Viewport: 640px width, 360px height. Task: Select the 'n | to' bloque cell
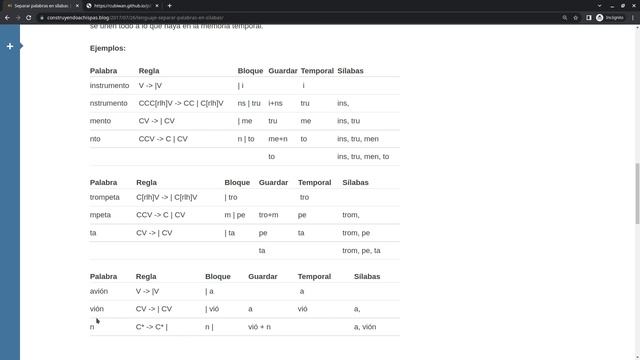coord(246,139)
